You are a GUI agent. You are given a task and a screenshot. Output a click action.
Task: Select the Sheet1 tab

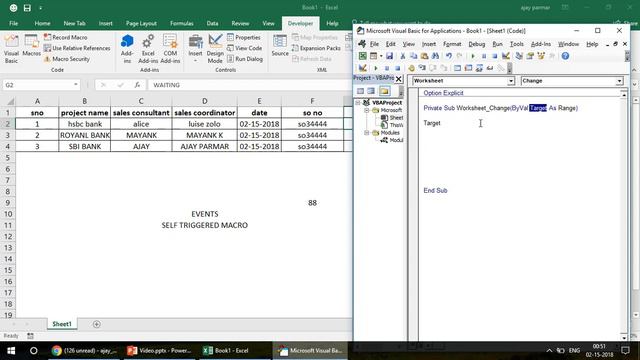62,324
